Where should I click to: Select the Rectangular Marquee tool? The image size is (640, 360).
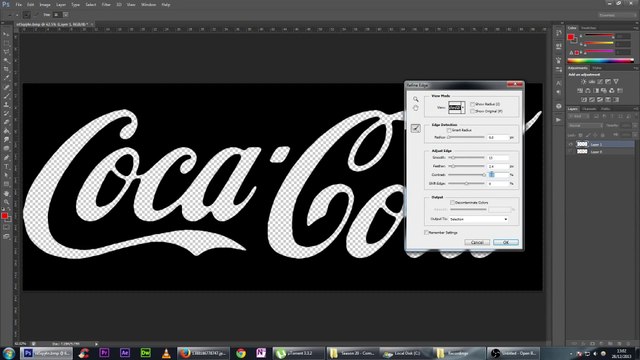(x=6, y=43)
